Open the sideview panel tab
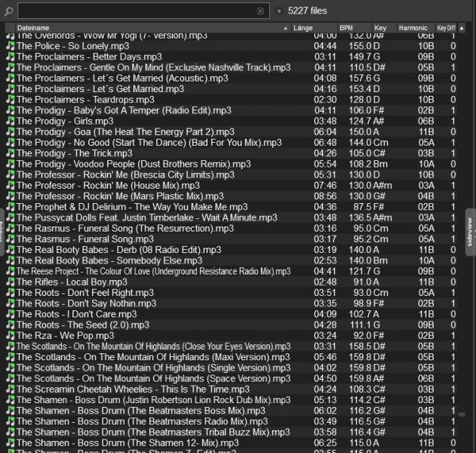This screenshot has height=453, width=476. click(x=470, y=232)
